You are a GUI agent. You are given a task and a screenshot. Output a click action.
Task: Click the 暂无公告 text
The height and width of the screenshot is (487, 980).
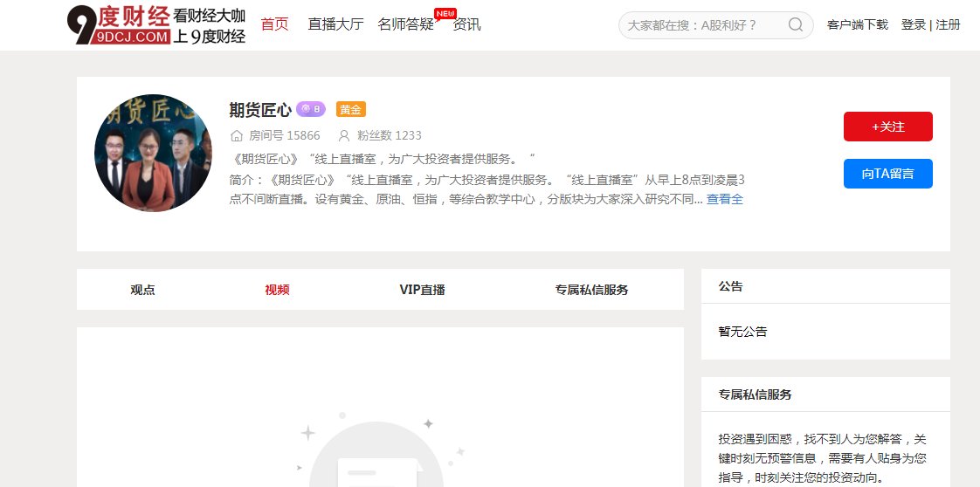(x=742, y=332)
